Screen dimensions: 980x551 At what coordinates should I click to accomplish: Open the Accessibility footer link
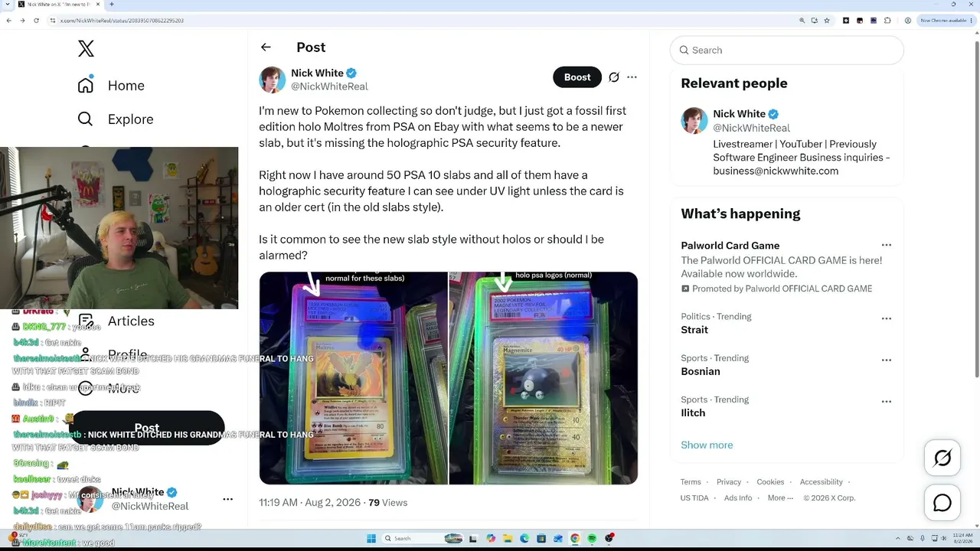[822, 482]
